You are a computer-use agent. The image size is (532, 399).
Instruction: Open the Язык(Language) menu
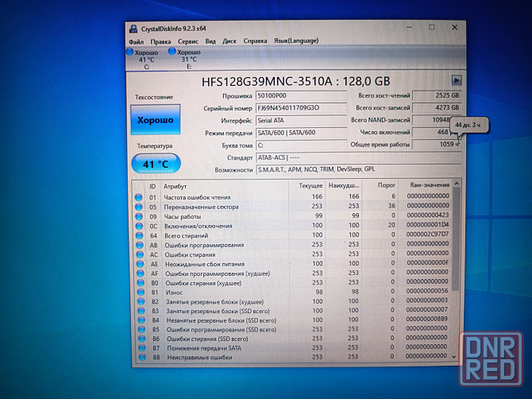[296, 41]
